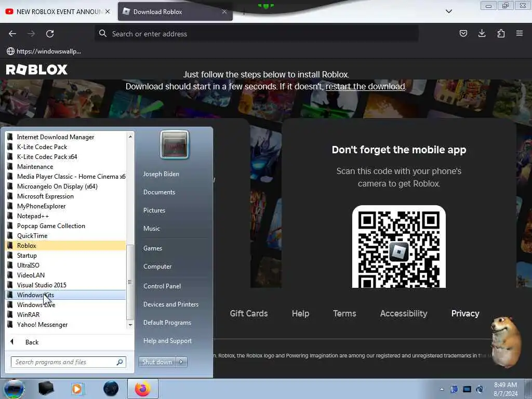
Task: Click the magnifier in Start search box
Action: [x=120, y=362]
